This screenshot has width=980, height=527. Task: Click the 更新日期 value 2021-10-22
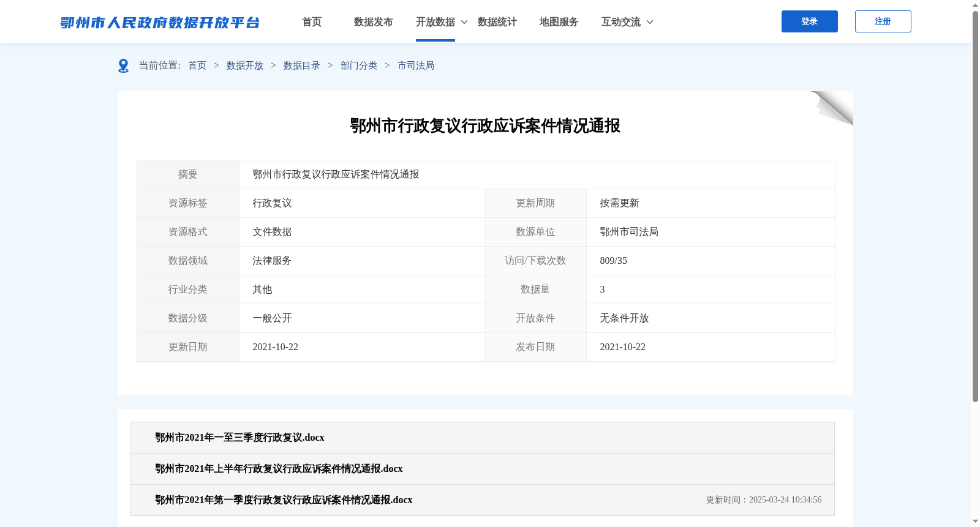275,347
